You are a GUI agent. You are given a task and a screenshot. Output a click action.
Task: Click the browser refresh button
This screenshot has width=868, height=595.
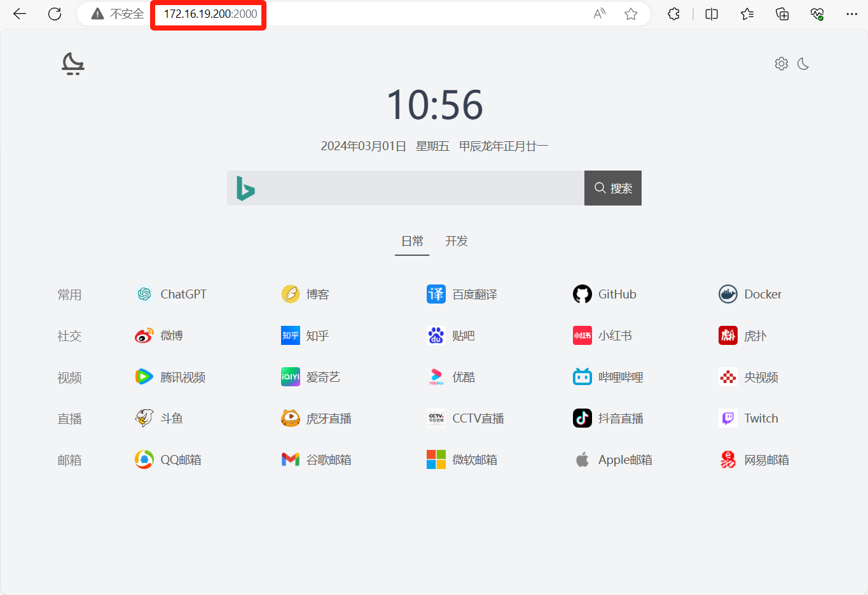[55, 14]
